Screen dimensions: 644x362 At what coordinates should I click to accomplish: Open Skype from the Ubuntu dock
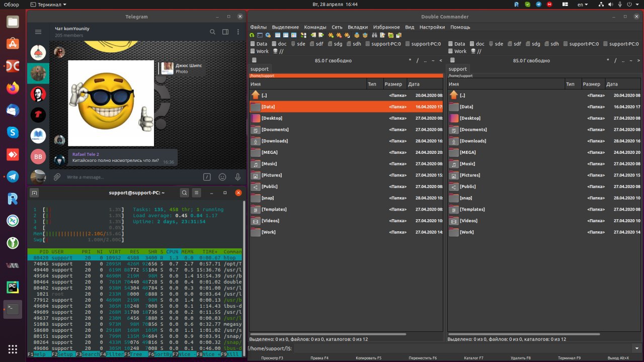13,132
